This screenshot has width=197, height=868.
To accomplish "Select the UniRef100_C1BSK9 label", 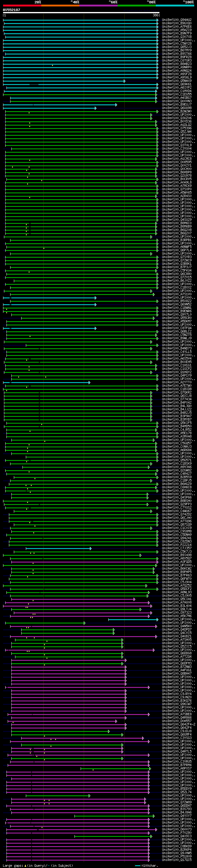I will tap(177, 463).
